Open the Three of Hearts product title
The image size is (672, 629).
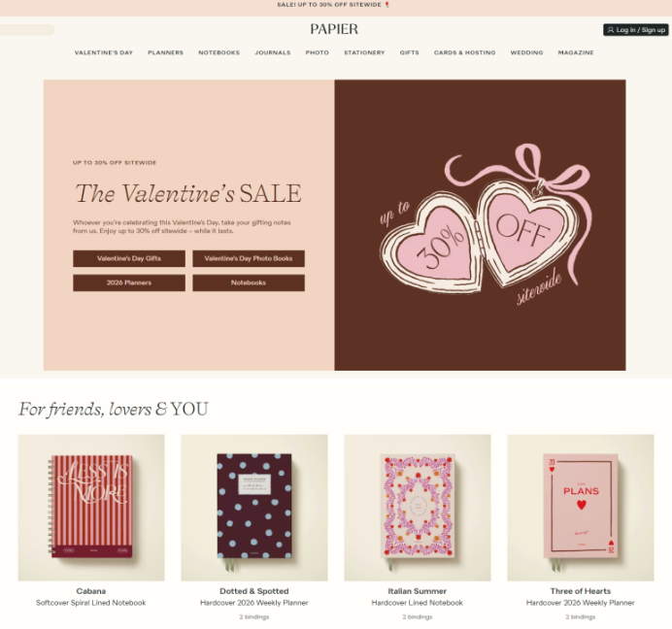point(581,591)
